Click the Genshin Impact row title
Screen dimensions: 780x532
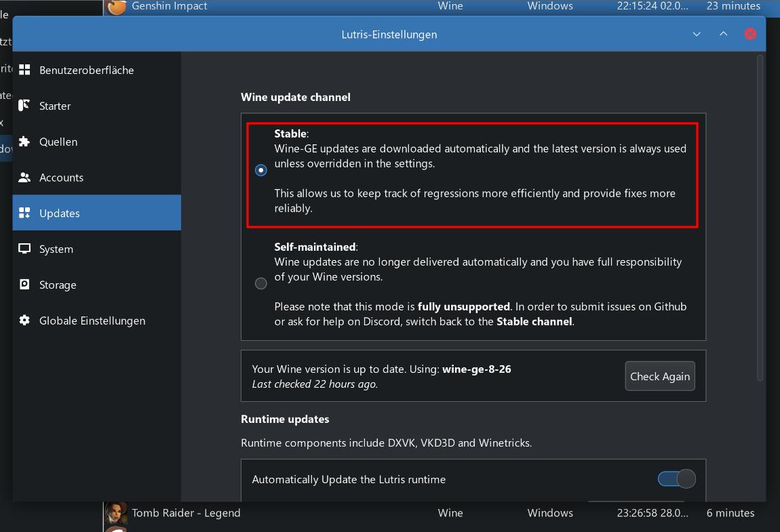point(169,6)
